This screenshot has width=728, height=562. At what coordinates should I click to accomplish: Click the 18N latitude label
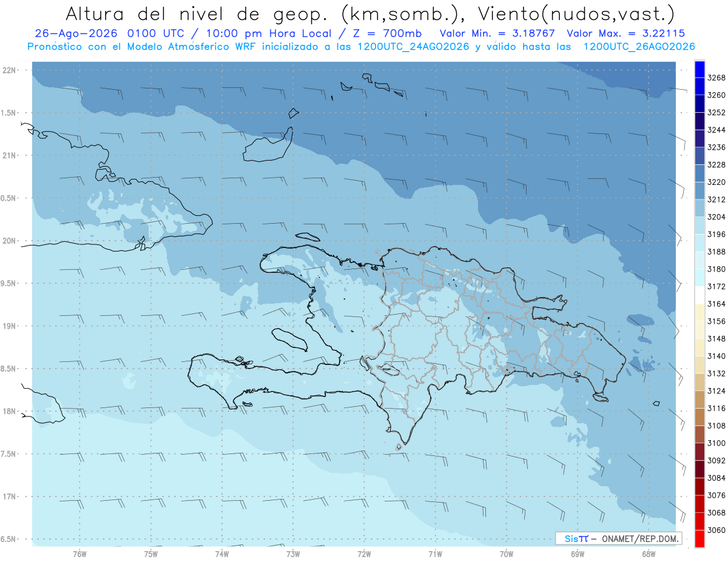click(x=10, y=411)
